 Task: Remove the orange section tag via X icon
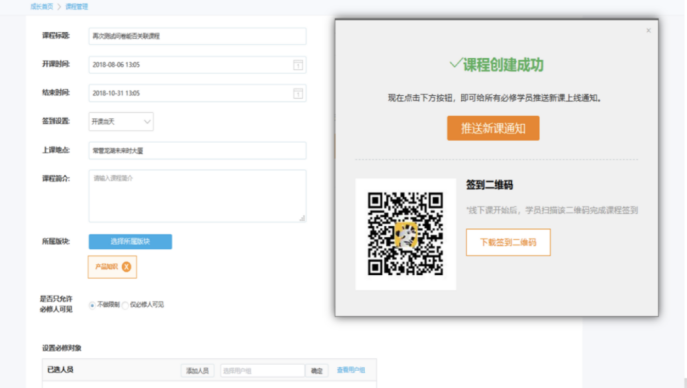(126, 267)
